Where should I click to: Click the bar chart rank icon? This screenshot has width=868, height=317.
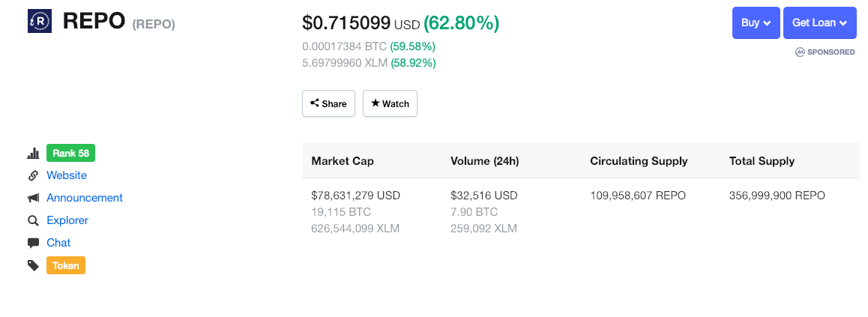[33, 153]
